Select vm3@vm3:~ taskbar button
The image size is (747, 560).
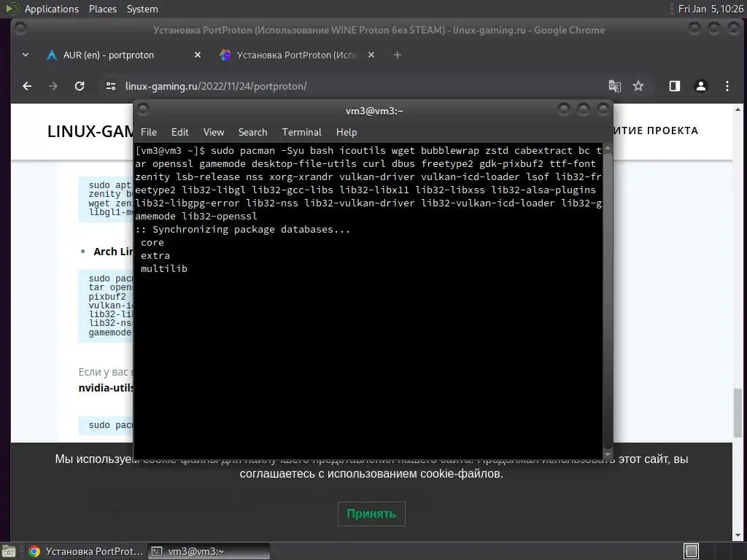tap(209, 551)
